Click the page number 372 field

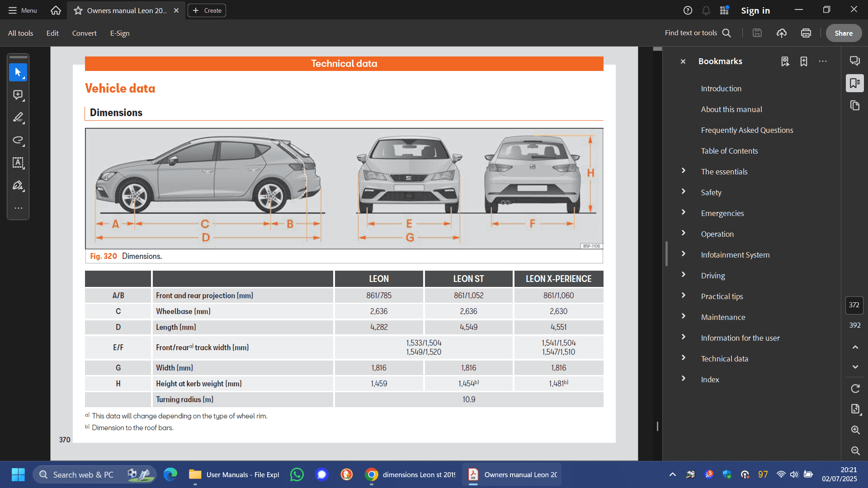(x=854, y=305)
